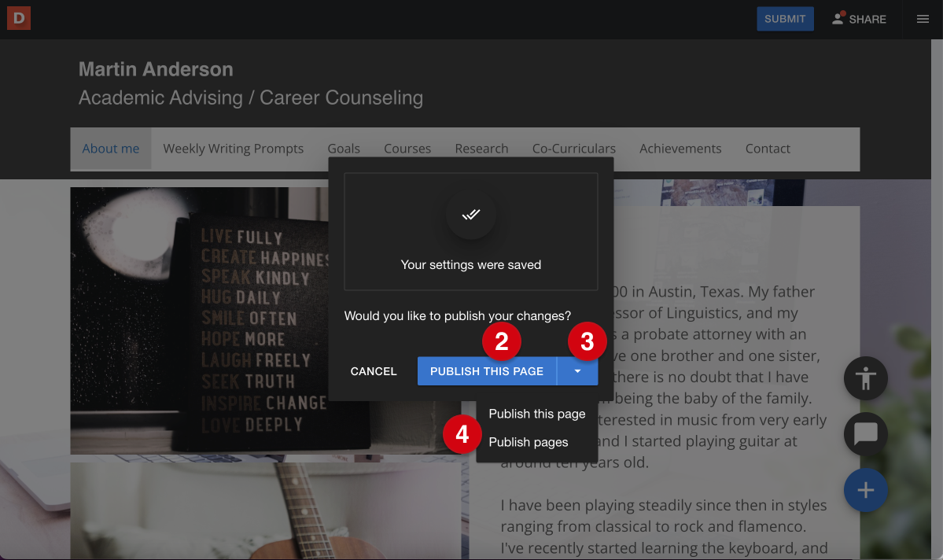Image resolution: width=943 pixels, height=560 pixels.
Task: Open the Achievements tab
Action: pyautogui.click(x=680, y=149)
